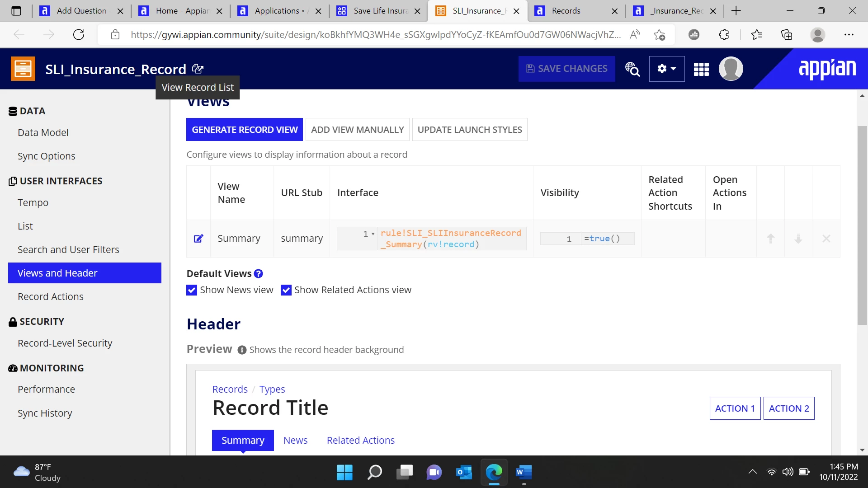Toggle Show News view checkbox
This screenshot has width=868, height=488.
[192, 290]
